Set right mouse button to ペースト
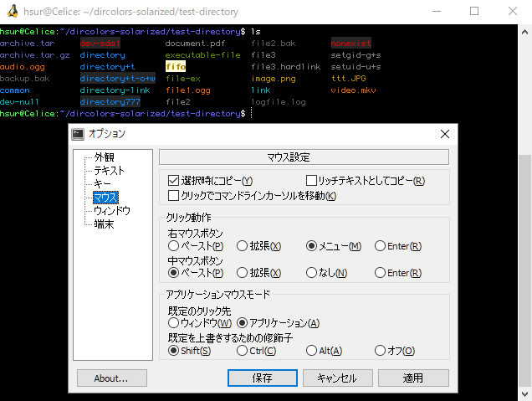Screen dimensions: 532x401 click(x=174, y=246)
